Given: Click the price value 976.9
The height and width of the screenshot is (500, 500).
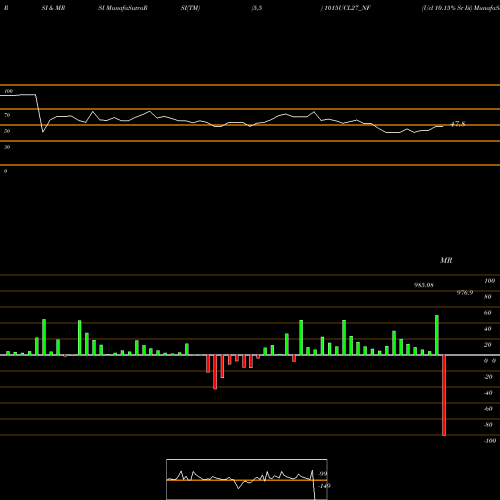Looking at the screenshot, I should pyautogui.click(x=465, y=293).
